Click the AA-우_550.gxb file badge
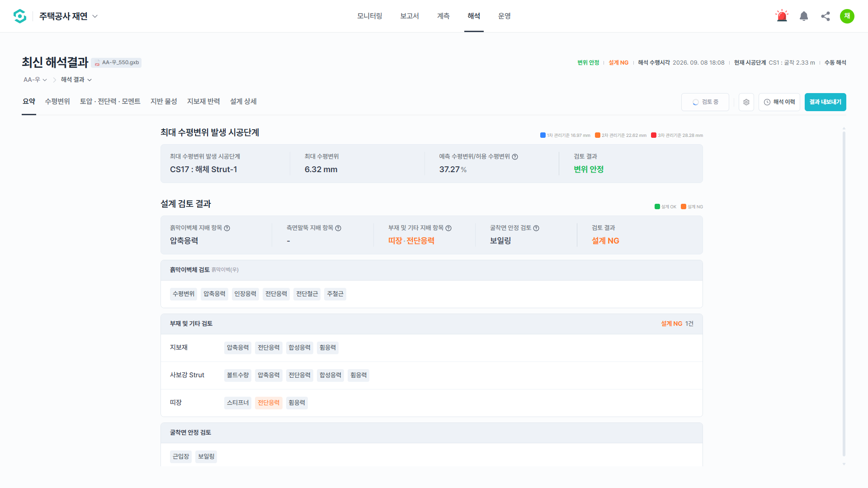 point(117,63)
